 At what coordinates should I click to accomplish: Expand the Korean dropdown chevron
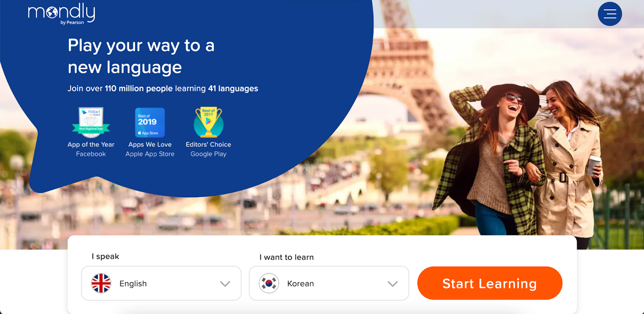[392, 284]
